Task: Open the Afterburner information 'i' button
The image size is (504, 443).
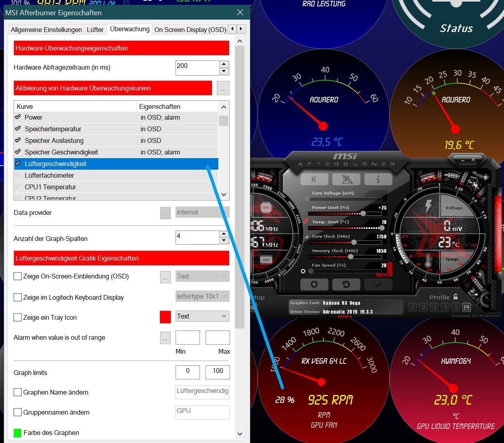Action: [378, 179]
